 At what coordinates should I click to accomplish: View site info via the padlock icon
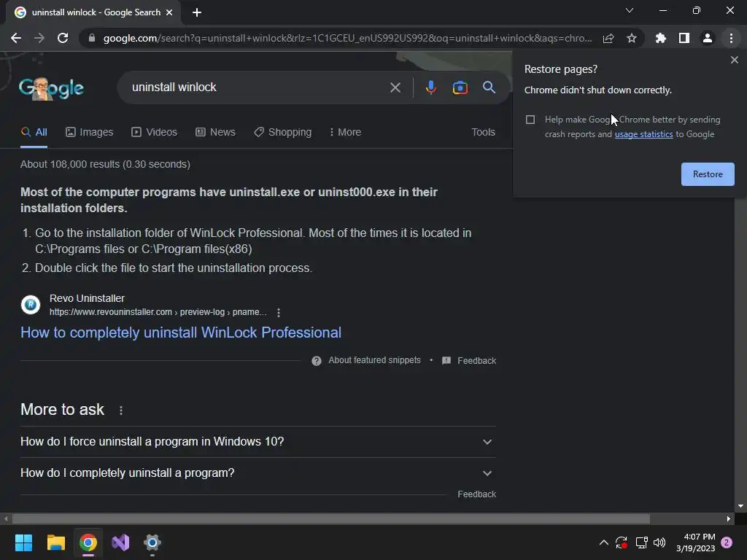tap(91, 38)
